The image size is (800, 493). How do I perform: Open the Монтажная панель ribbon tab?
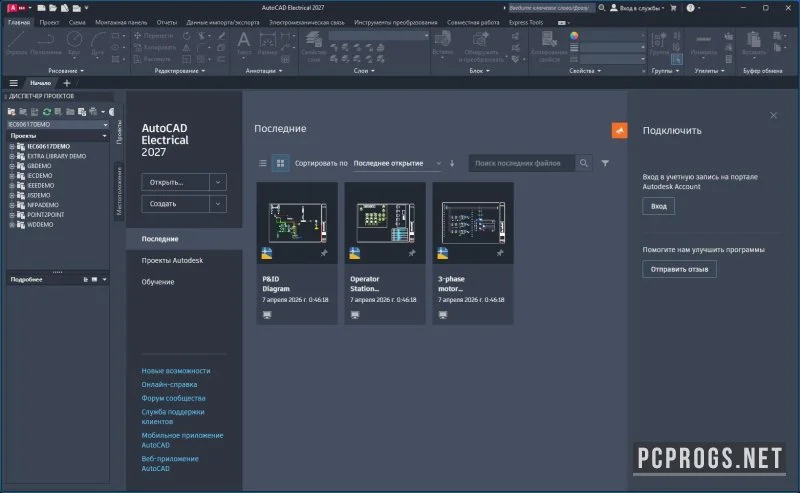tap(121, 22)
